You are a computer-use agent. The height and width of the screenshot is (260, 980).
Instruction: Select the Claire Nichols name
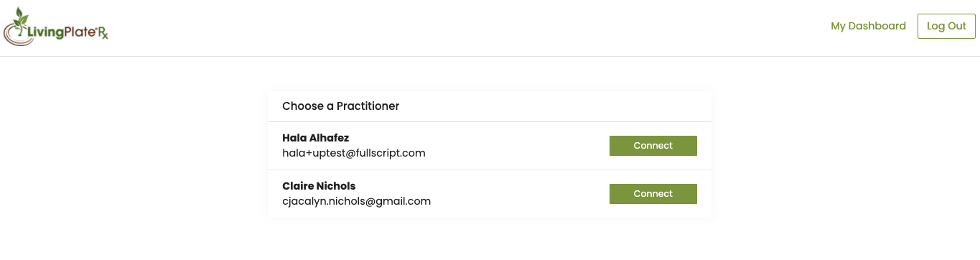click(x=319, y=186)
